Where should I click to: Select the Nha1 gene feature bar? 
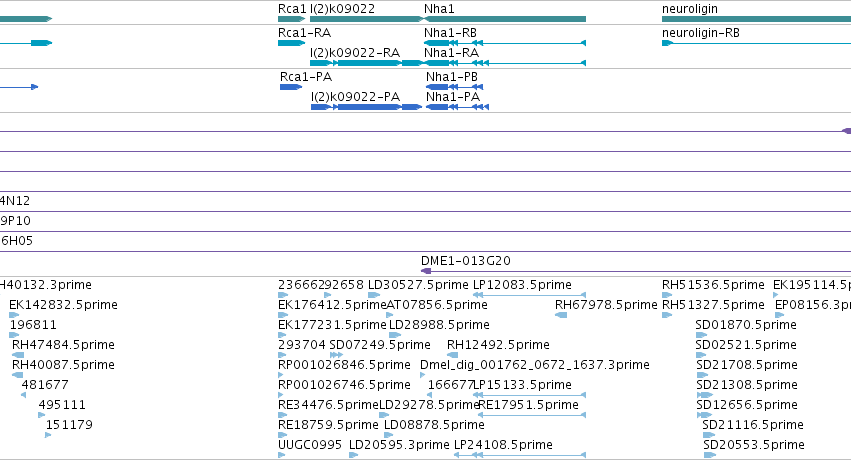[x=505, y=19]
